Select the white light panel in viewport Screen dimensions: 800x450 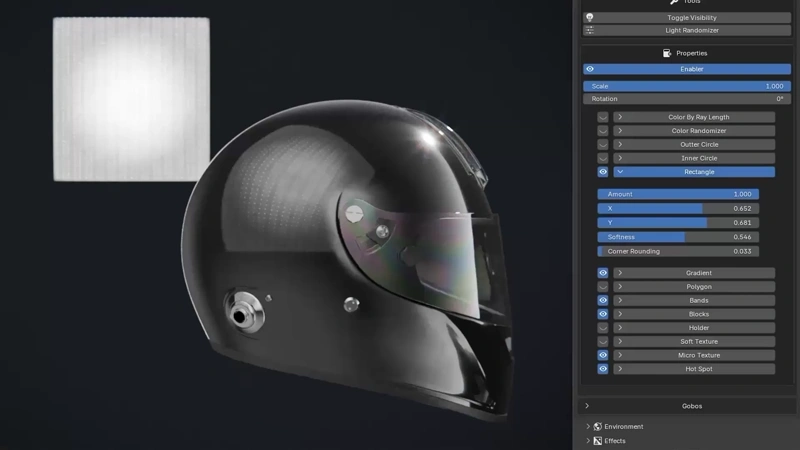tap(132, 99)
